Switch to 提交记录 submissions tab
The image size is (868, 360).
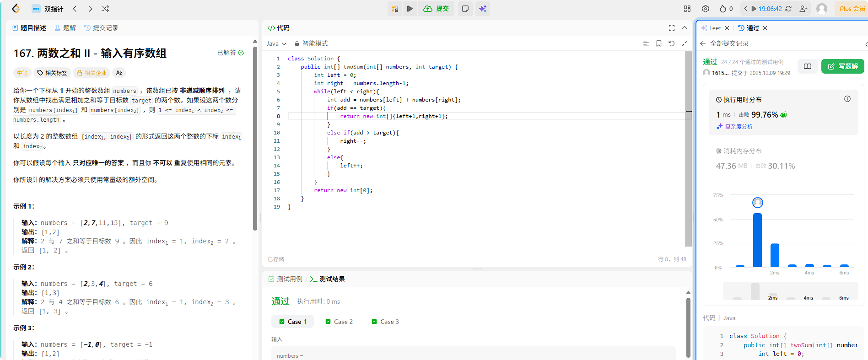point(101,28)
